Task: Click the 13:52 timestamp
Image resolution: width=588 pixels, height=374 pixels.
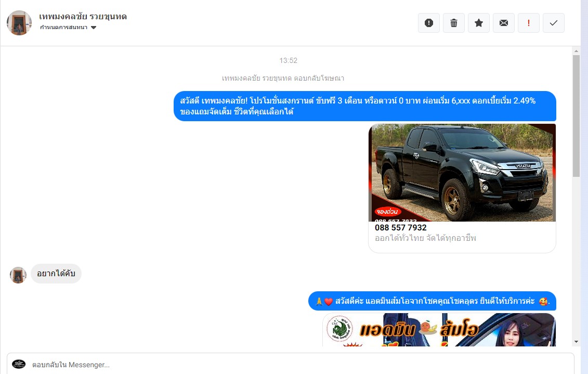Action: [x=288, y=60]
